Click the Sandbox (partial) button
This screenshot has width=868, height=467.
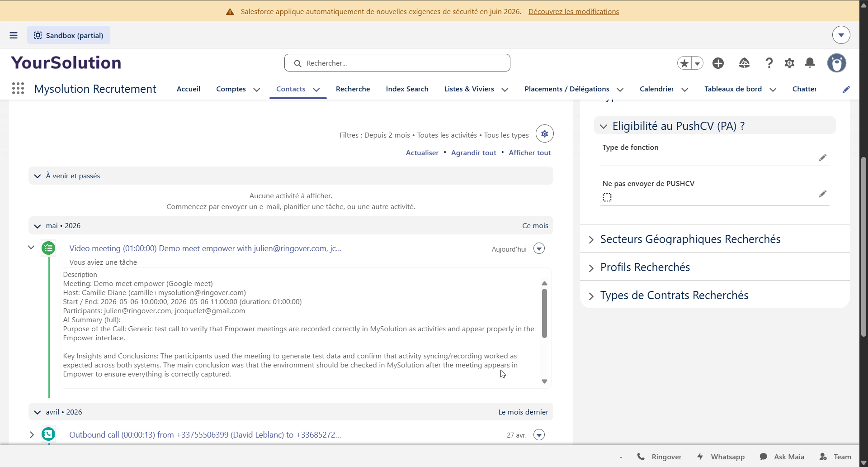tap(69, 35)
